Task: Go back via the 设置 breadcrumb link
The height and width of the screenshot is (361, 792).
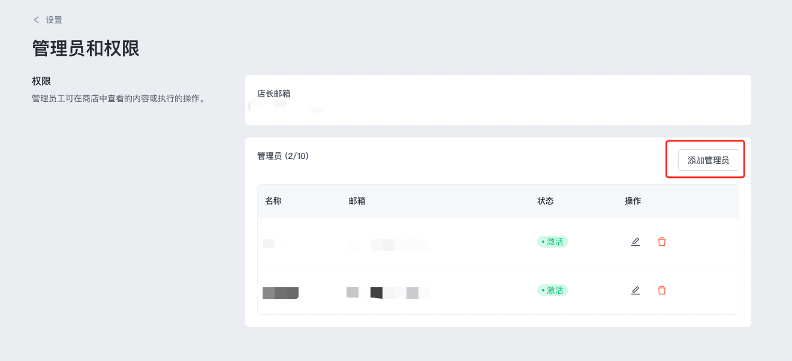Action: 54,20
